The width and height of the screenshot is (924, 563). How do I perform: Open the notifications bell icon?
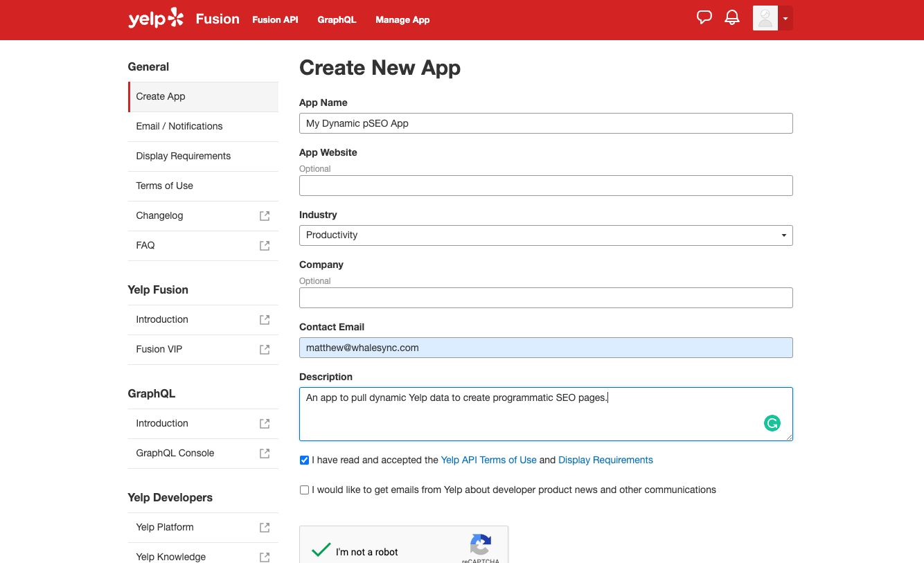click(732, 18)
